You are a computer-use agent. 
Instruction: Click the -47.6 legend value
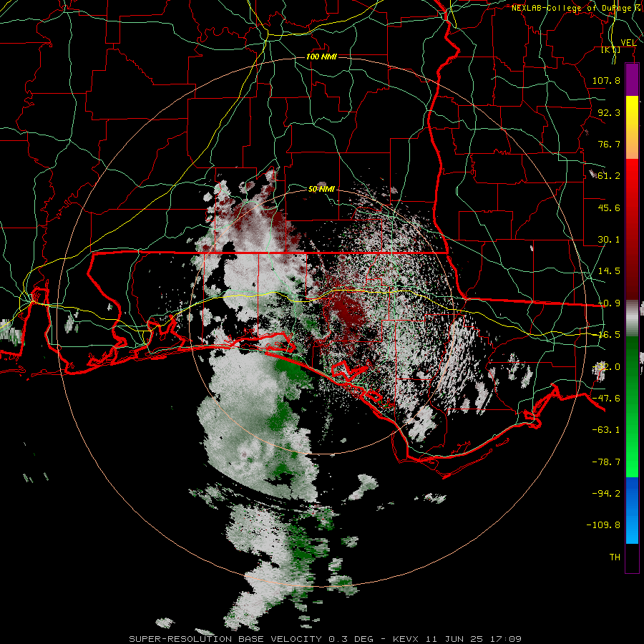pyautogui.click(x=606, y=398)
